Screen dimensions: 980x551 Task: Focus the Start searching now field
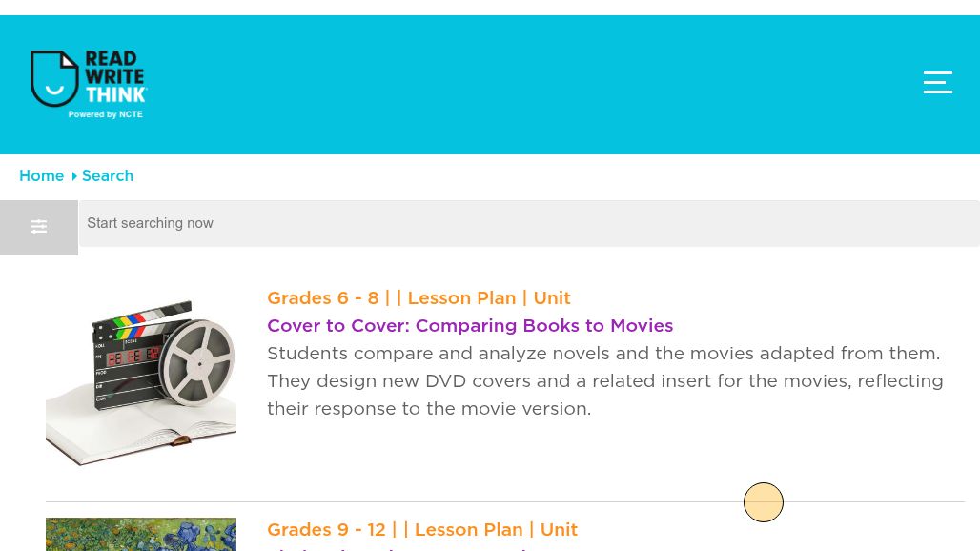(529, 224)
